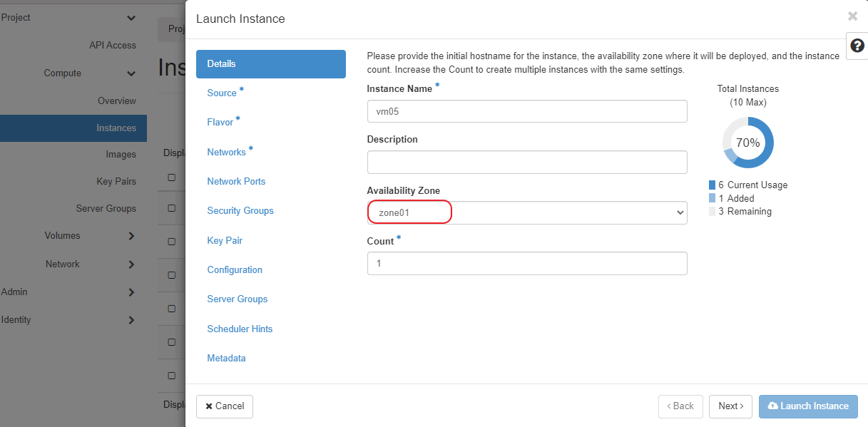
Task: Open the Availability Zone dropdown
Action: point(526,212)
